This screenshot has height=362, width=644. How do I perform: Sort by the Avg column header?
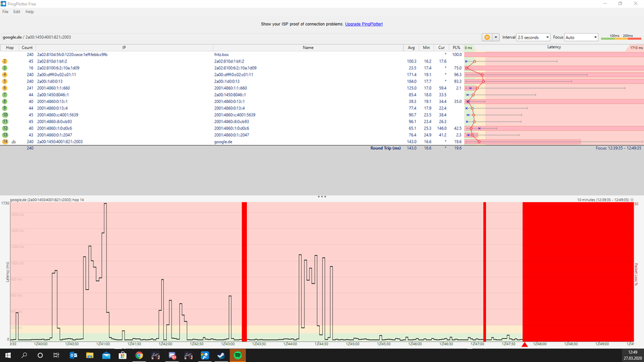(x=411, y=48)
